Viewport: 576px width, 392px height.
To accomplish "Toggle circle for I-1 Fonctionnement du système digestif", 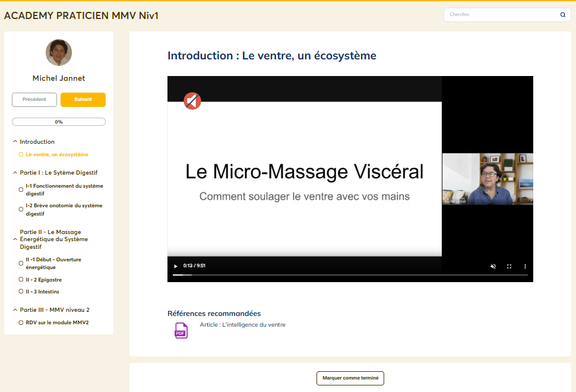I will point(21,189).
